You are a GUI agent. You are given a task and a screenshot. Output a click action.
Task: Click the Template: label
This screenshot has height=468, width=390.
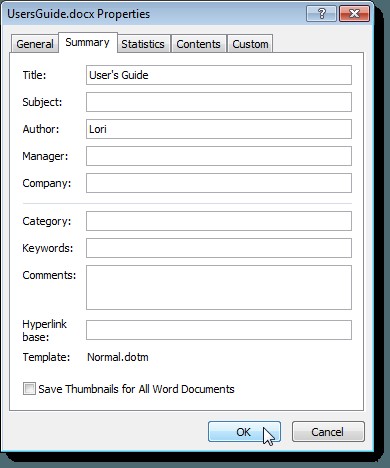coord(46,357)
